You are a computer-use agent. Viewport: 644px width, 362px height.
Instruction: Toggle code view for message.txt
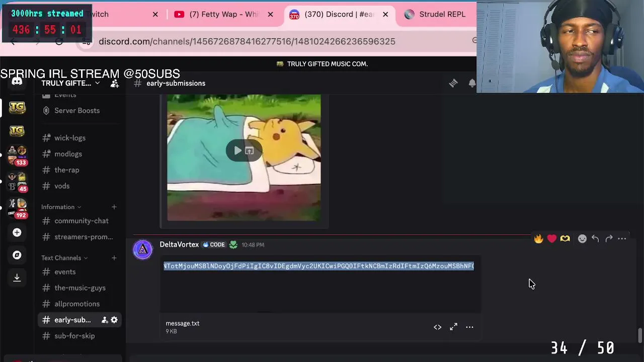pyautogui.click(x=438, y=327)
